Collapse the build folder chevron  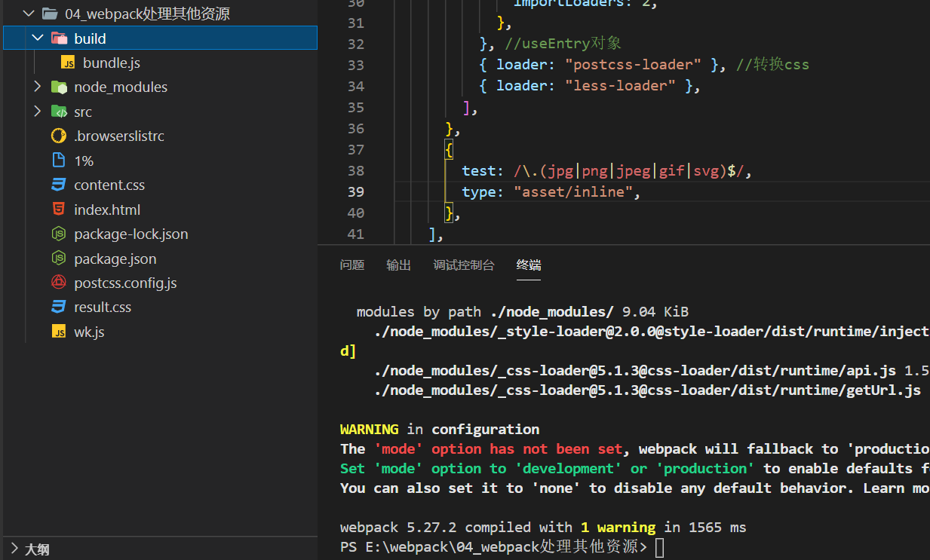[x=38, y=38]
